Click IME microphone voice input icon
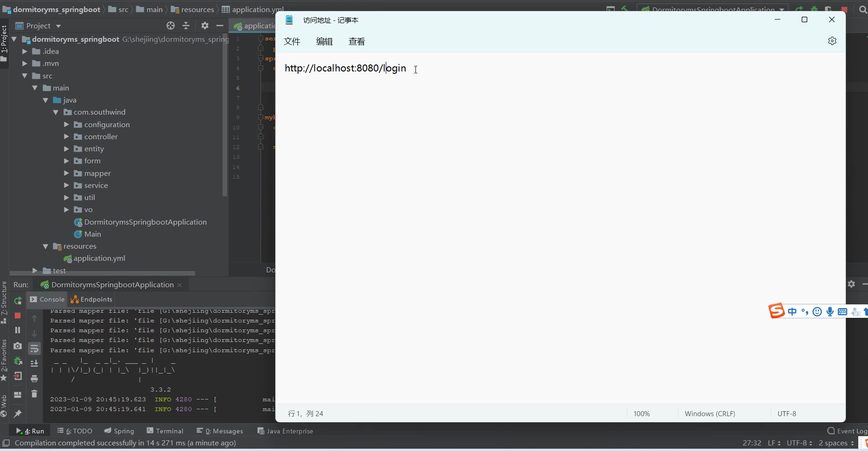 click(x=830, y=312)
